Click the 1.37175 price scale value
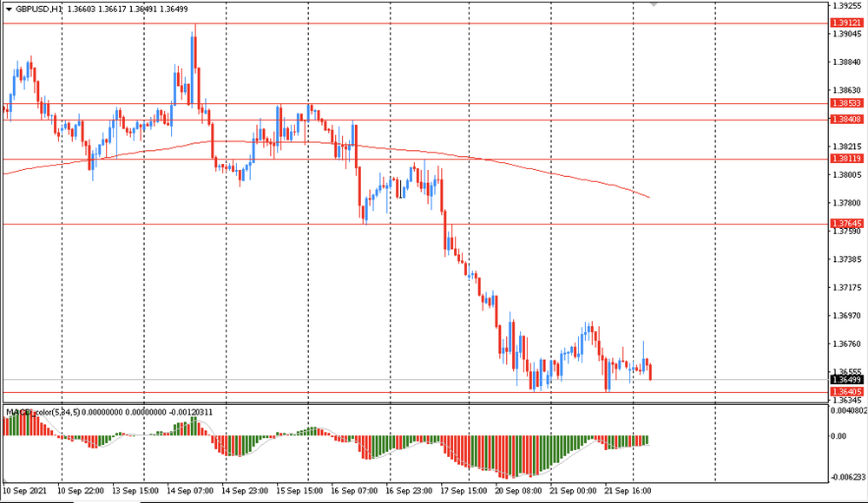868x503 pixels. 847,287
